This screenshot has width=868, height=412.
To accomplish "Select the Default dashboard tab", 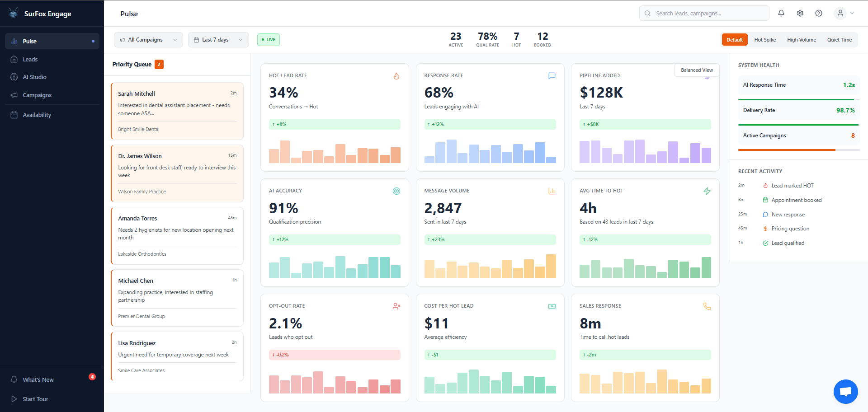I will coord(734,39).
